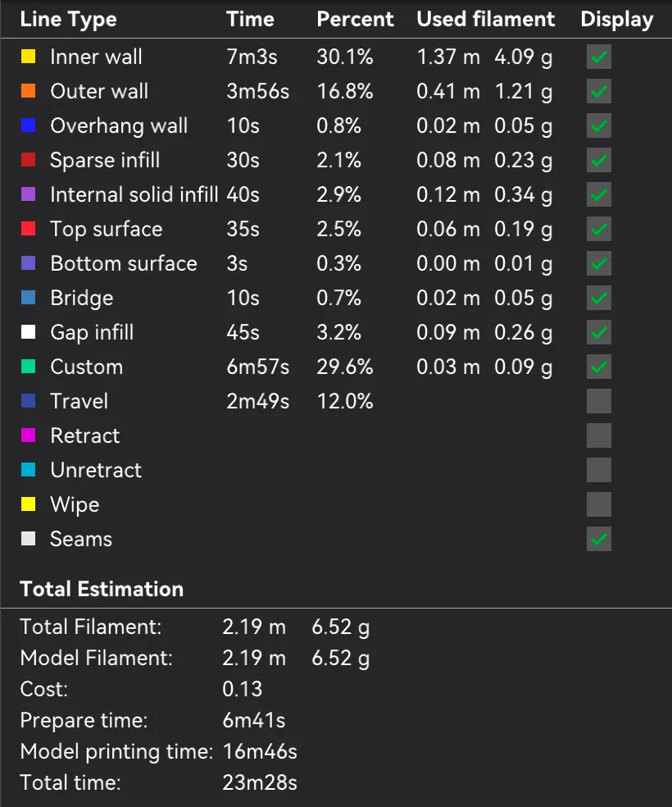Click the orange Outer wall color swatch
The width and height of the screenshot is (672, 807).
pyautogui.click(x=29, y=91)
